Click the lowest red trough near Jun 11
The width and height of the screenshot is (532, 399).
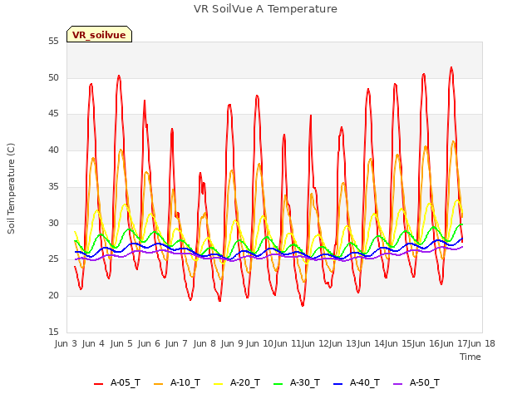coord(303,305)
